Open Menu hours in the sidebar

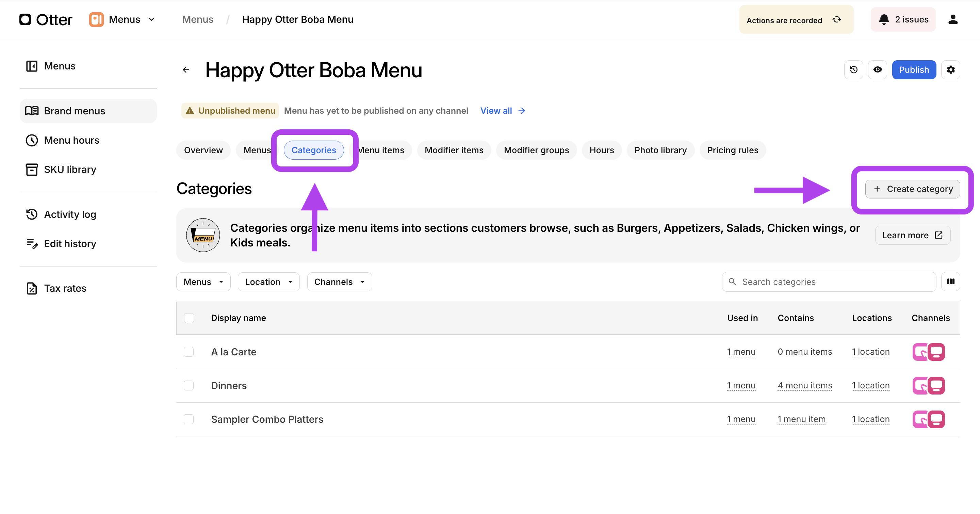[x=88, y=140]
